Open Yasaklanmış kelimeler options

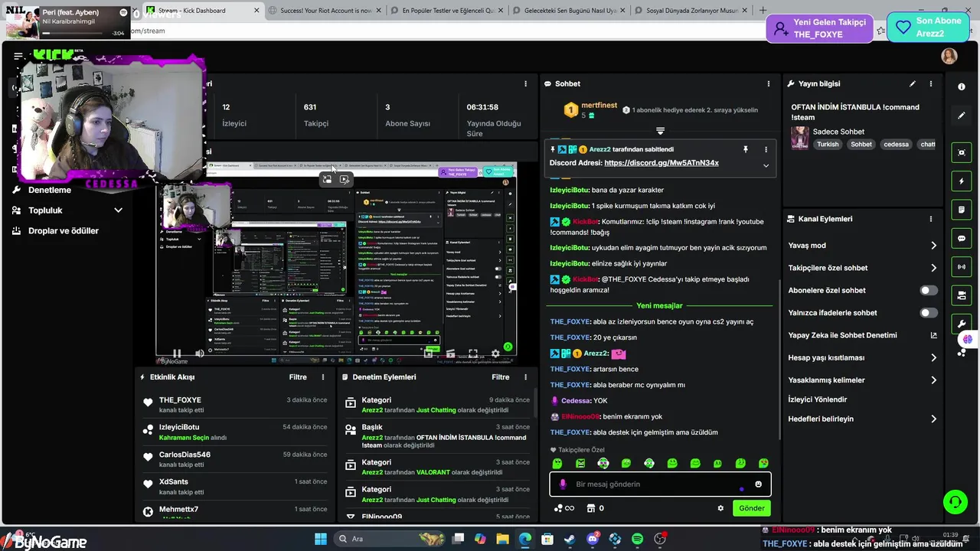pos(862,380)
